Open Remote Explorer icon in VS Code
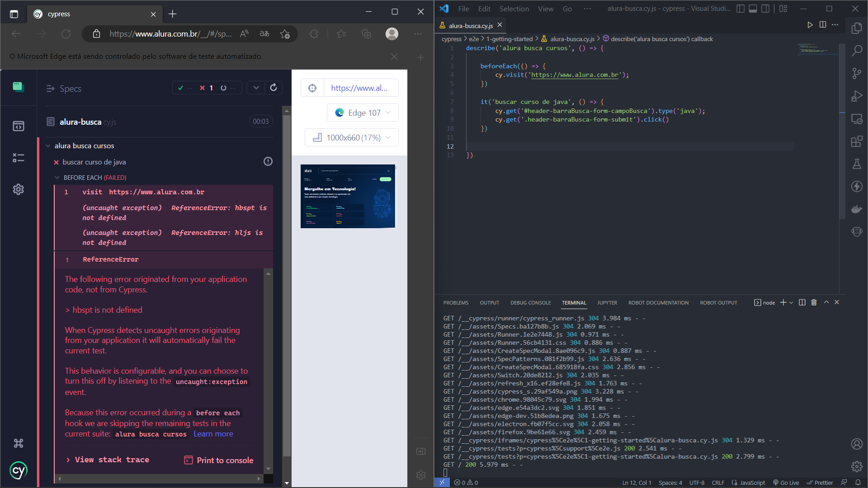Image resolution: width=868 pixels, height=488 pixels. (x=857, y=119)
